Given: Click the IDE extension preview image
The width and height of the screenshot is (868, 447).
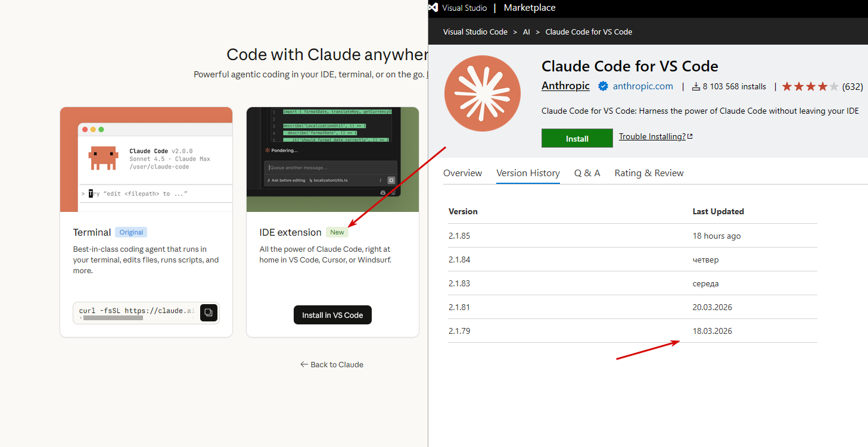Looking at the screenshot, I should [332, 159].
